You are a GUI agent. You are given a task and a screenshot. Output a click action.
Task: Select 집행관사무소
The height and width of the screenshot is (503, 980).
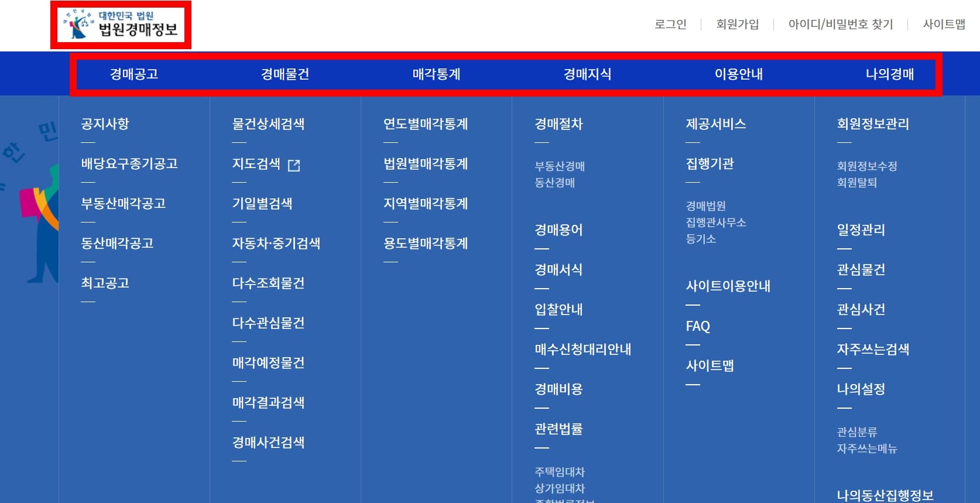pyautogui.click(x=716, y=223)
